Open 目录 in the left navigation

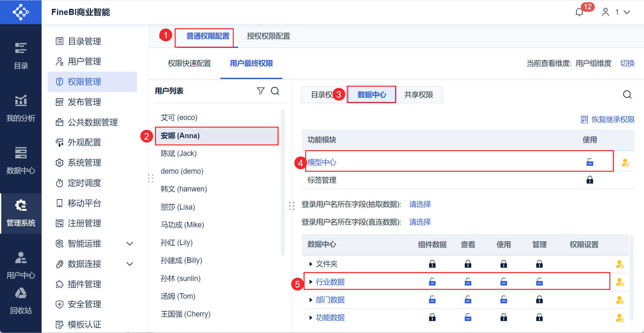click(21, 56)
